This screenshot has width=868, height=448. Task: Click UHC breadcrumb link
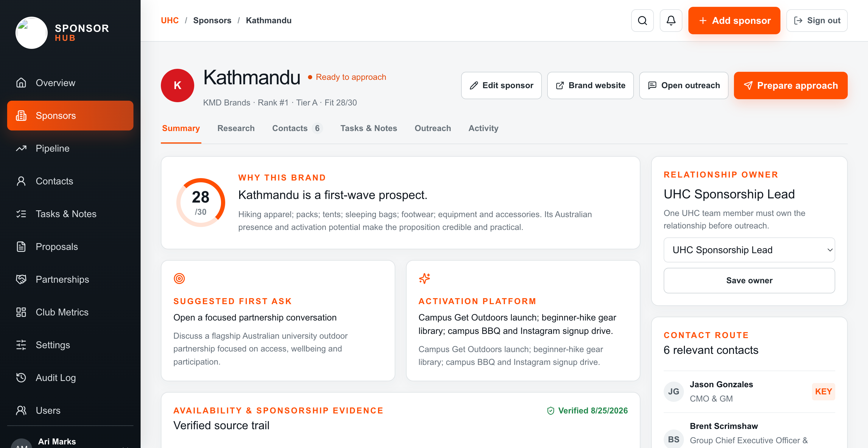(x=169, y=21)
